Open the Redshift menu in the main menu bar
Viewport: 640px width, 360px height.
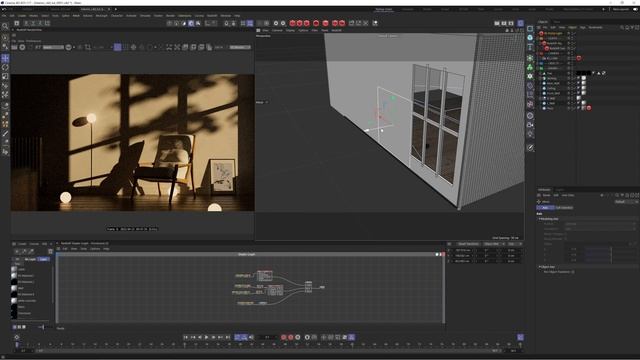212,16
